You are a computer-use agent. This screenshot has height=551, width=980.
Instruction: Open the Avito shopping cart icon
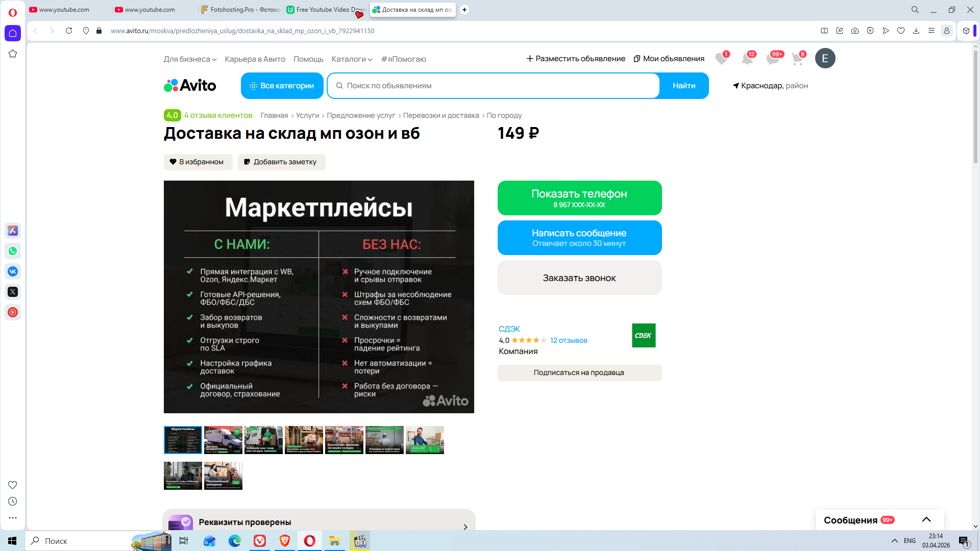click(x=797, y=59)
